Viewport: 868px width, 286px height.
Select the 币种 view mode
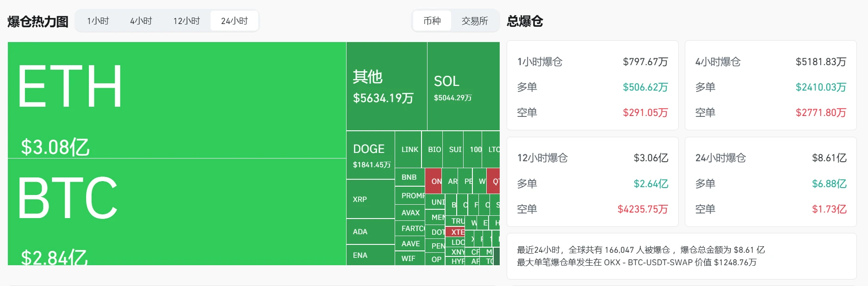tap(432, 20)
